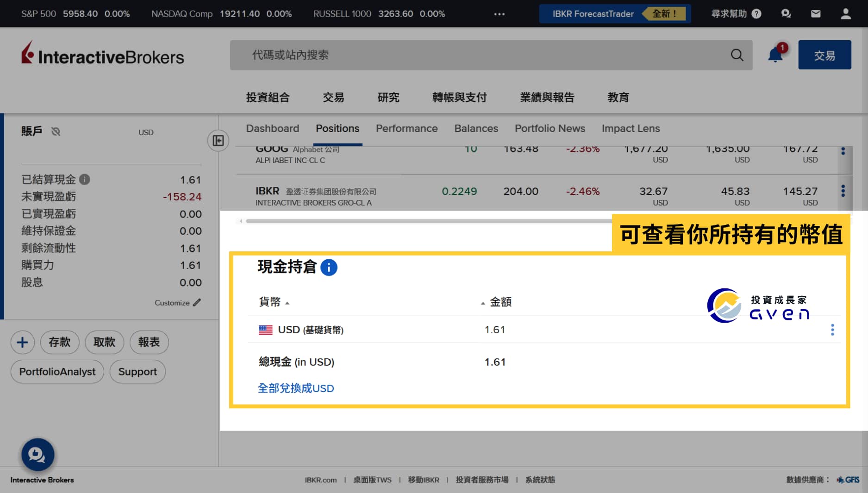Open the Impact Lens tab
The image size is (868, 493).
tap(631, 128)
